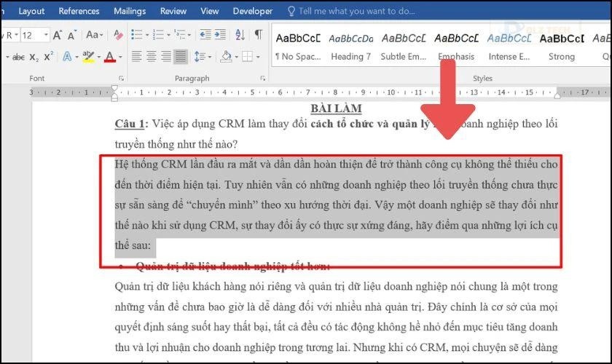The width and height of the screenshot is (612, 364).
Task: Open Shading color dropdown arrow
Action: 237,57
